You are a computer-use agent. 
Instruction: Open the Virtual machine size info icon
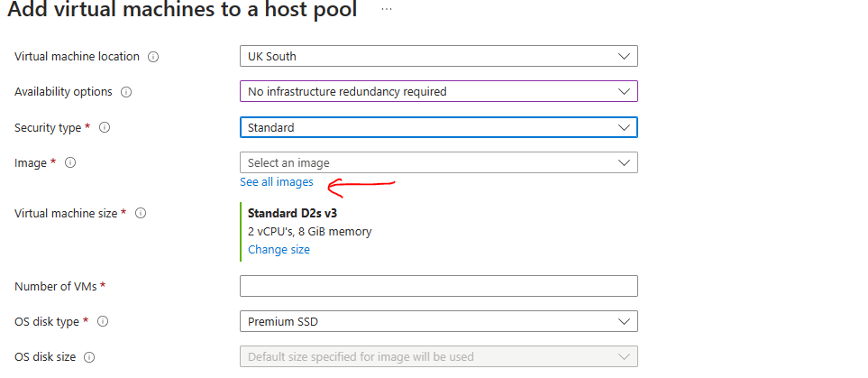coord(140,214)
